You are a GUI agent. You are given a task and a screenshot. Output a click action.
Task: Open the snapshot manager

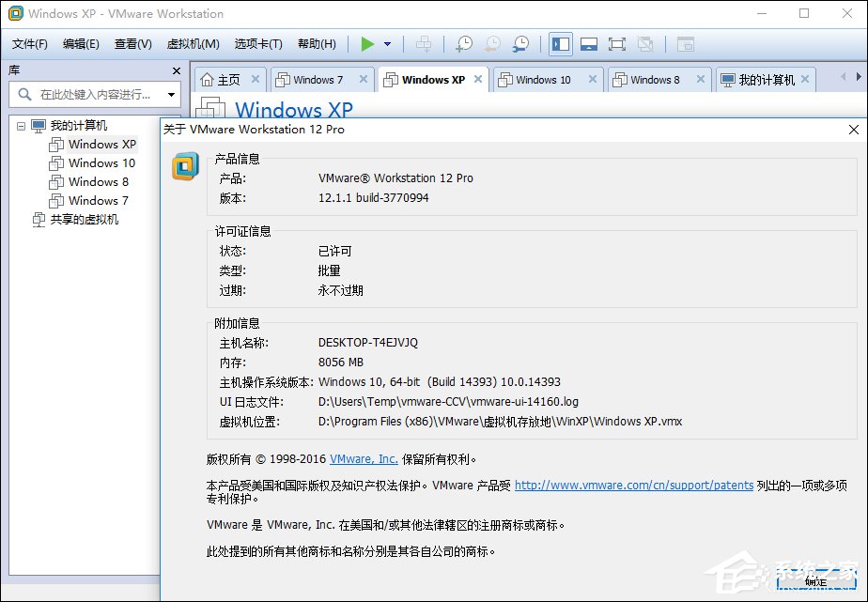tap(522, 43)
